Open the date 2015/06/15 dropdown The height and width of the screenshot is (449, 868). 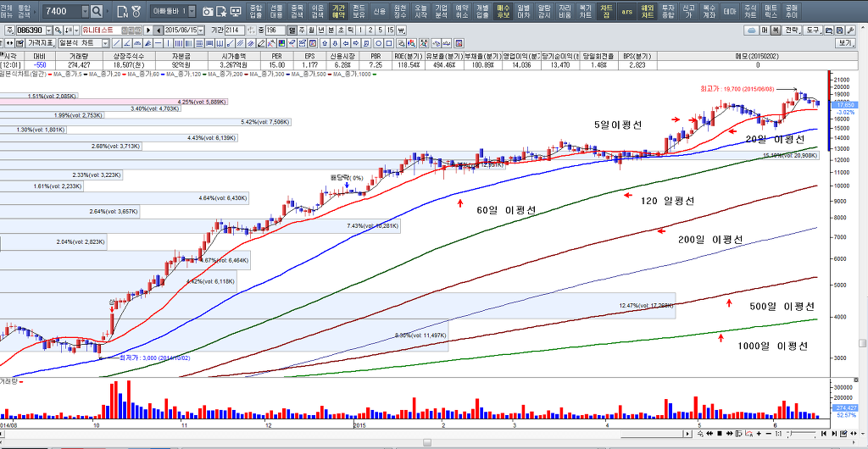click(x=201, y=30)
